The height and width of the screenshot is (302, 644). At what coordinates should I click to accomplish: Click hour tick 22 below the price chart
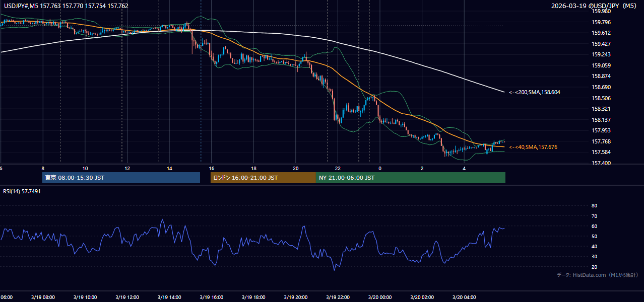338,169
